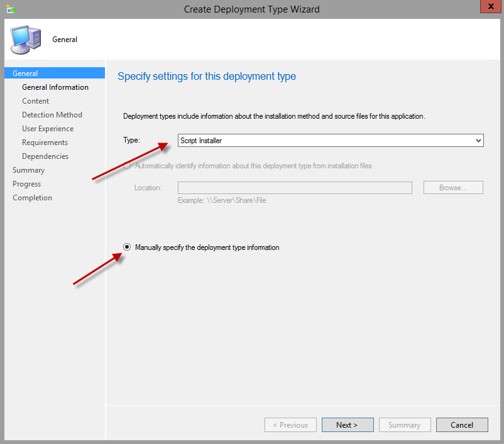Go to the General step
Viewport: 504px width, 444px height.
[25, 73]
